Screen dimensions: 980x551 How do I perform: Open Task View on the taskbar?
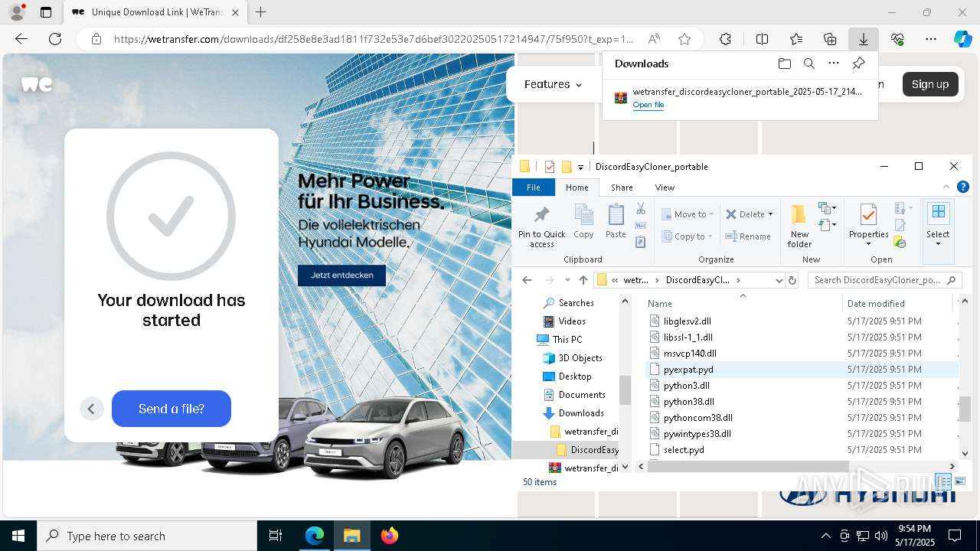276,536
